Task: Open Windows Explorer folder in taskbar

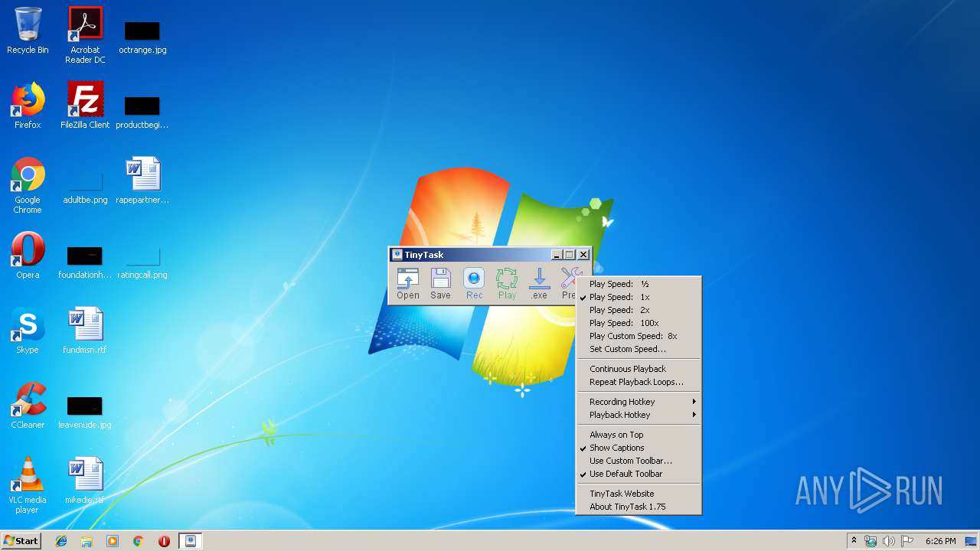Action: (87, 541)
